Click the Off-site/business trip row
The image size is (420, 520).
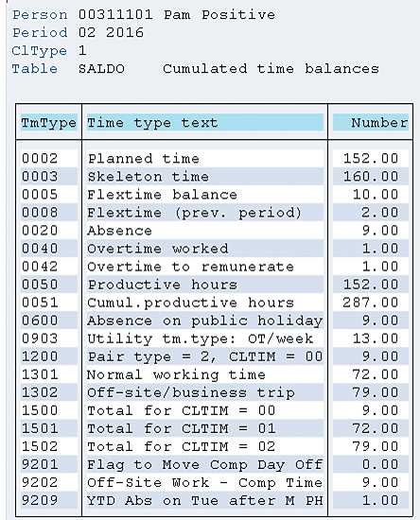(215, 392)
